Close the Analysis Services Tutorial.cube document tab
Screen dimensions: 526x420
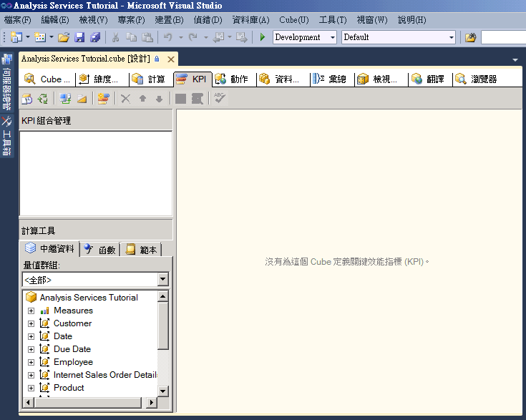coord(171,59)
